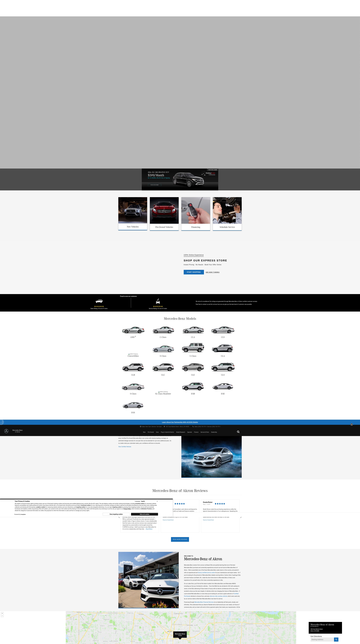Select the Convertibles model link
Screen dimensions: 360x644
(133, 356)
